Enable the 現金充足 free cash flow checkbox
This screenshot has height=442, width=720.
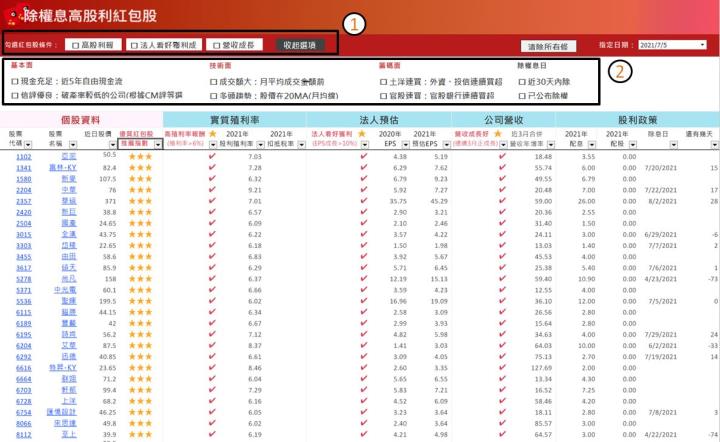15,82
